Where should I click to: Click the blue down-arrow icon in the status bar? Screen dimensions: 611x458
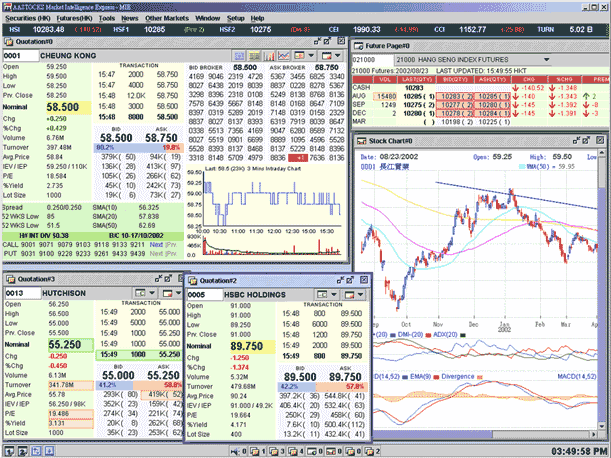pos(49,451)
